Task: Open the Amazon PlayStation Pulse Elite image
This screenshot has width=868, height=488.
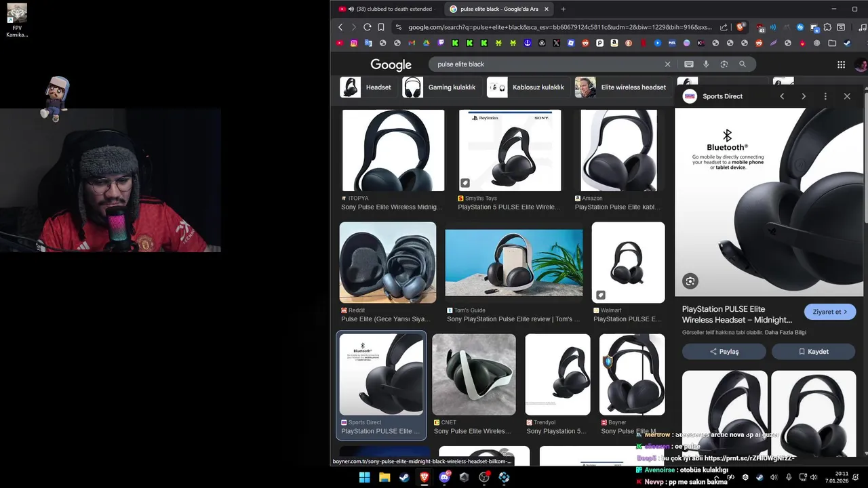Action: click(618, 150)
